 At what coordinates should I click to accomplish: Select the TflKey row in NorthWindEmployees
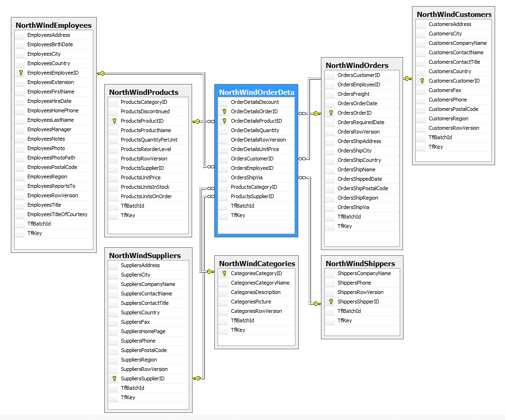point(53,233)
